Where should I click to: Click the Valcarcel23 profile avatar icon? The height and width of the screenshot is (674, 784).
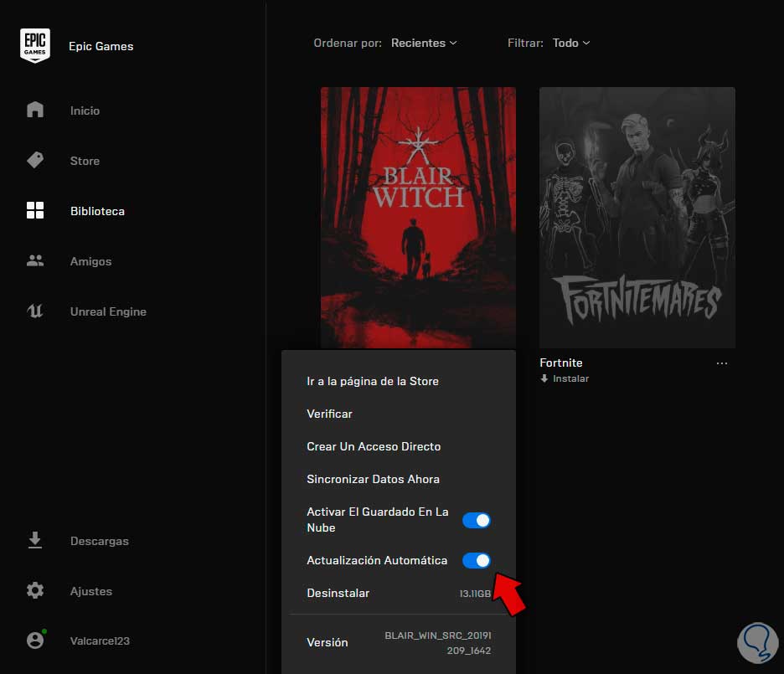pyautogui.click(x=36, y=640)
